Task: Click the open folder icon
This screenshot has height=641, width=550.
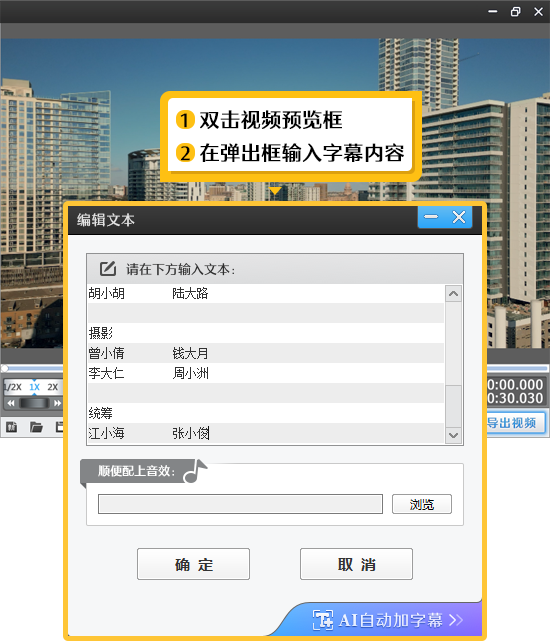Action: click(36, 427)
